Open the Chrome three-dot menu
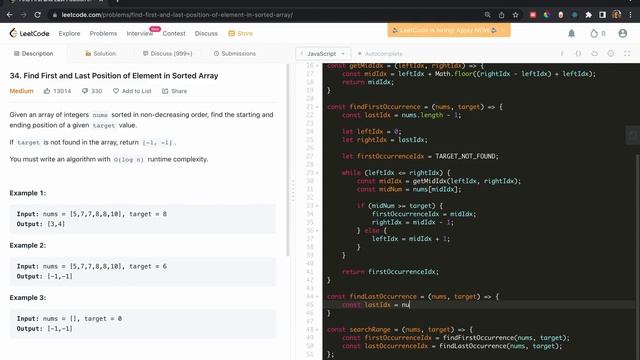The image size is (640, 360). (630, 15)
